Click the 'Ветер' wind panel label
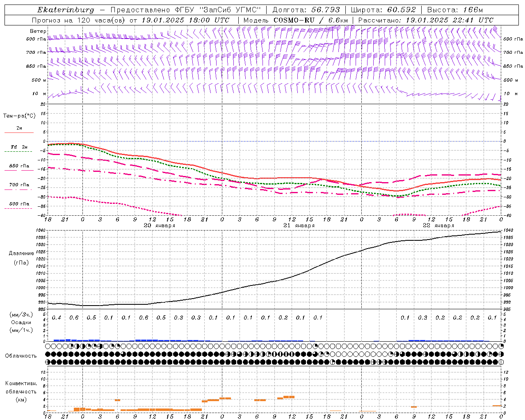 click(x=38, y=31)
